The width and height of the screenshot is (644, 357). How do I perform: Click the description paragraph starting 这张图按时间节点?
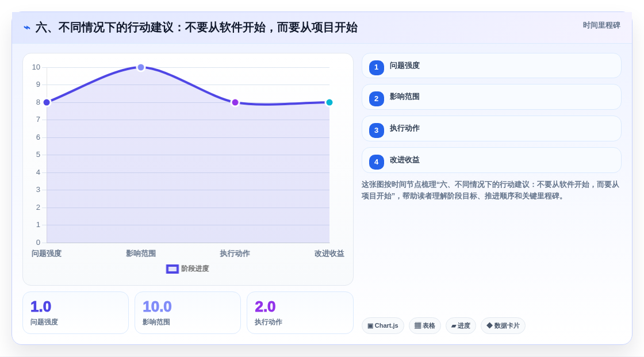coord(490,190)
